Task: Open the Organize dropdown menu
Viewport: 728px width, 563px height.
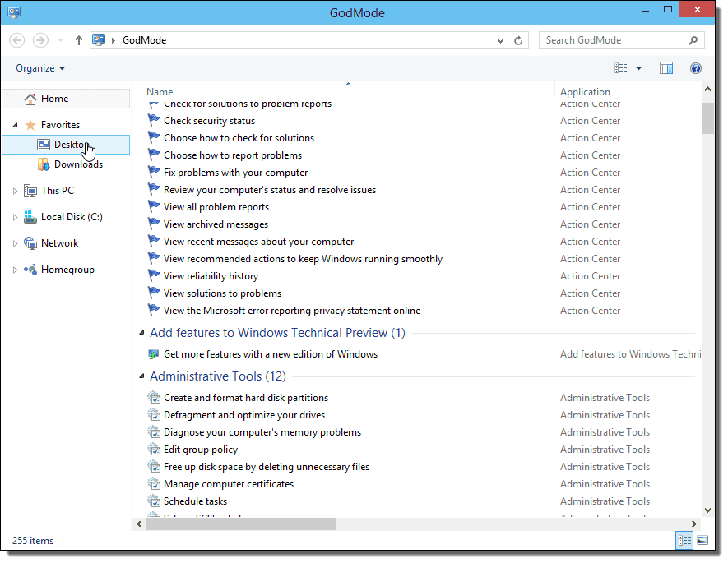Action: click(40, 68)
